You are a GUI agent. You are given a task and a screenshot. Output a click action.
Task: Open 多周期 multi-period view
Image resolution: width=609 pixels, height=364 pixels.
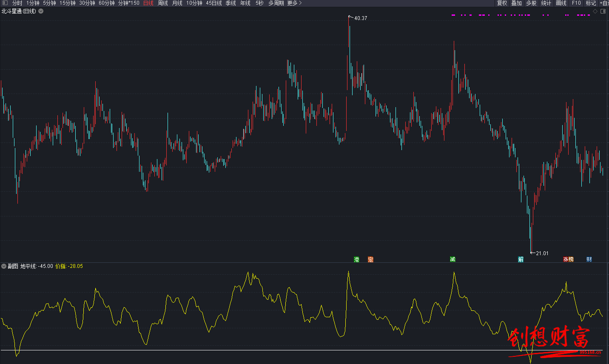[x=276, y=3]
